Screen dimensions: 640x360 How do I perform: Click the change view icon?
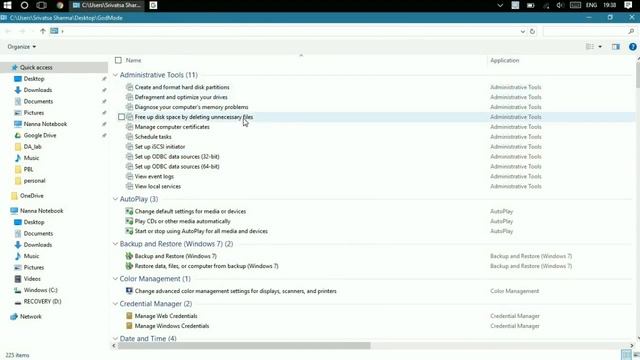pyautogui.click(x=590, y=47)
